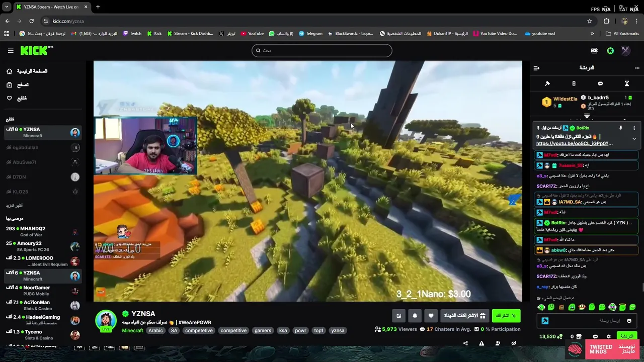Select the competitive tag
Image resolution: width=644 pixels, height=362 pixels.
coord(233,331)
